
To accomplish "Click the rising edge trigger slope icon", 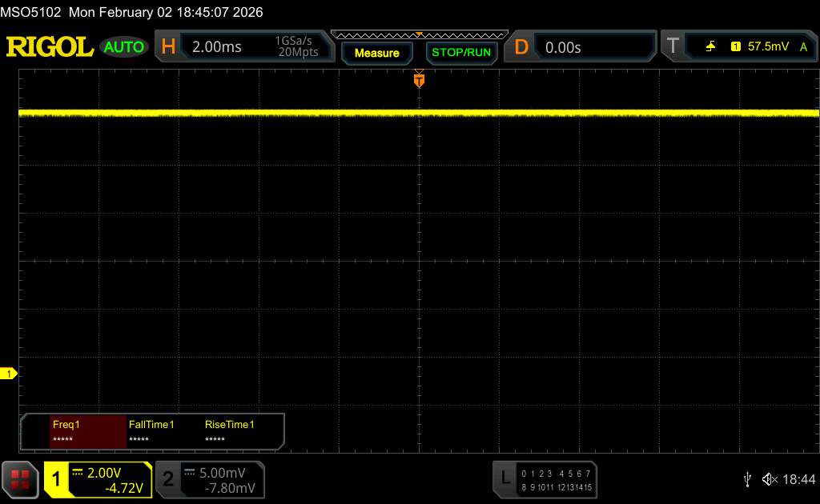I will [x=710, y=47].
